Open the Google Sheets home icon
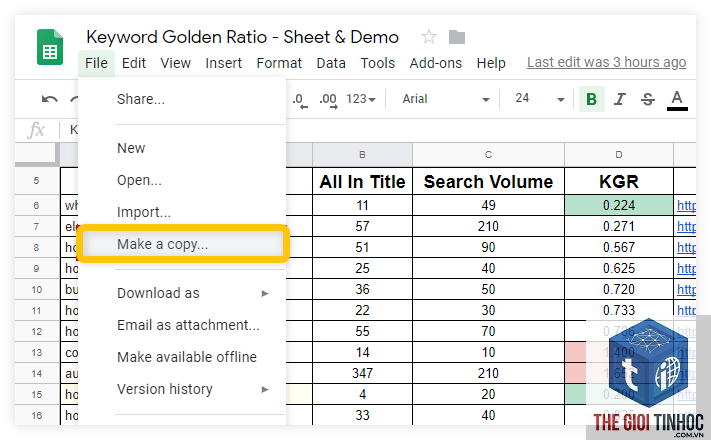This screenshot has height=440, width=711. coord(49,47)
